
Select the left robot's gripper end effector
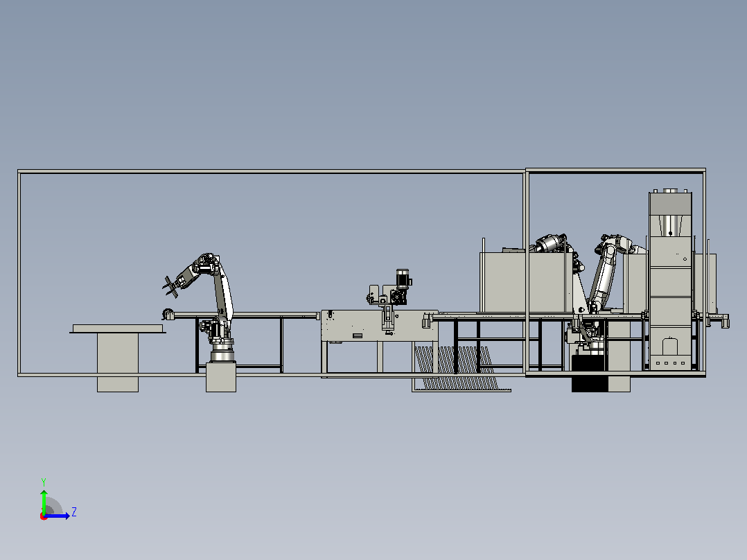170,286
